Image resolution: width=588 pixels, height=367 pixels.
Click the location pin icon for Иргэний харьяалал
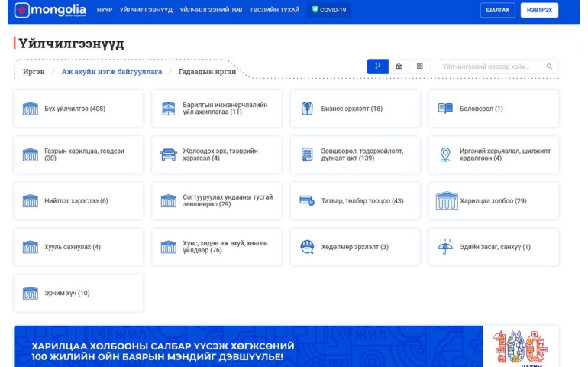coord(445,154)
